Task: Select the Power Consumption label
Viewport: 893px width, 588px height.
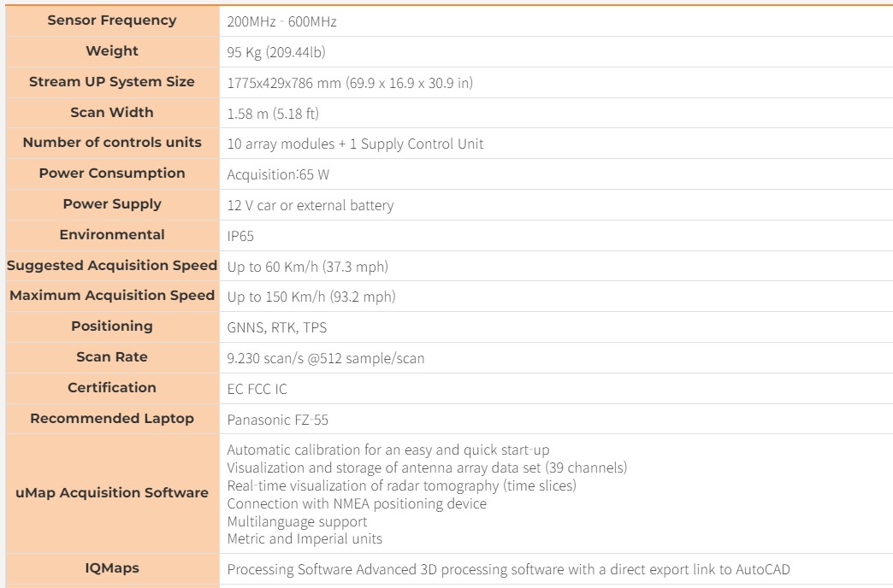Action: pos(112,173)
